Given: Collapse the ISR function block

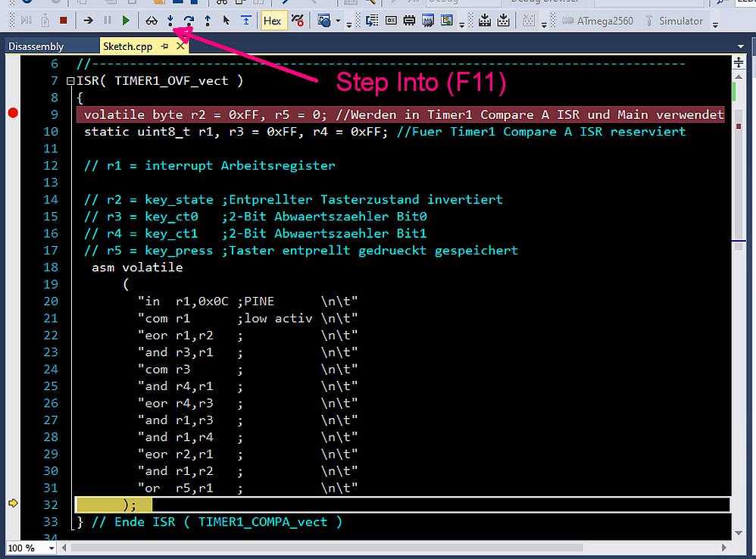Looking at the screenshot, I should pos(70,81).
